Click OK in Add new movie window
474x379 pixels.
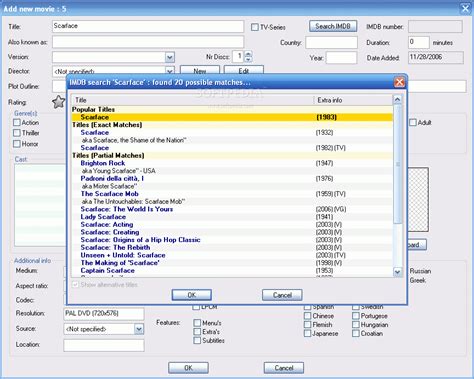click(x=188, y=368)
